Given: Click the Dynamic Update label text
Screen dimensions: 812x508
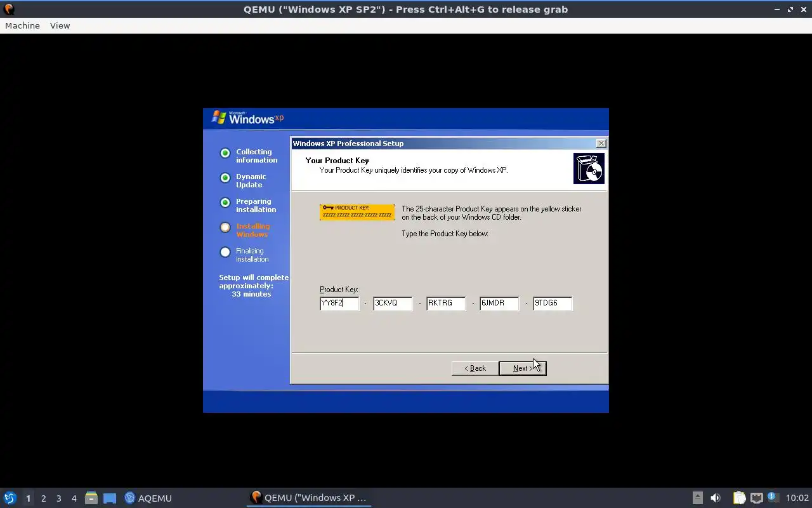Looking at the screenshot, I should click(251, 180).
